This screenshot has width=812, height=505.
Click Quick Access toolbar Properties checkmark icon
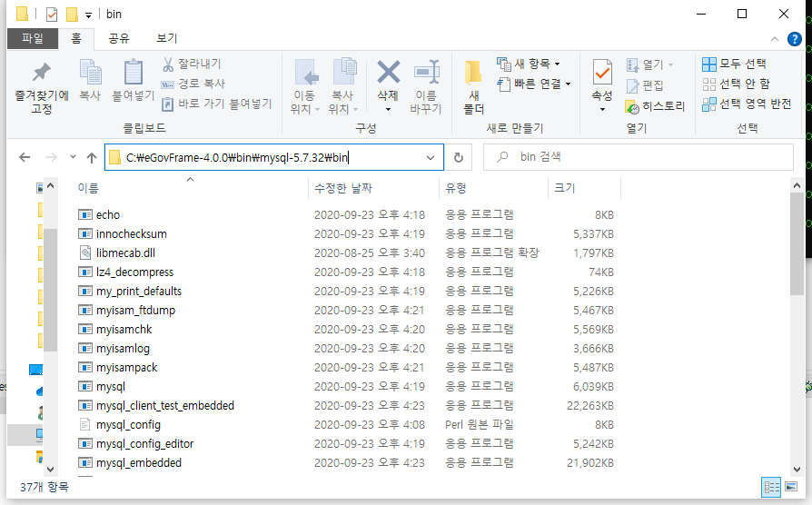[x=52, y=14]
